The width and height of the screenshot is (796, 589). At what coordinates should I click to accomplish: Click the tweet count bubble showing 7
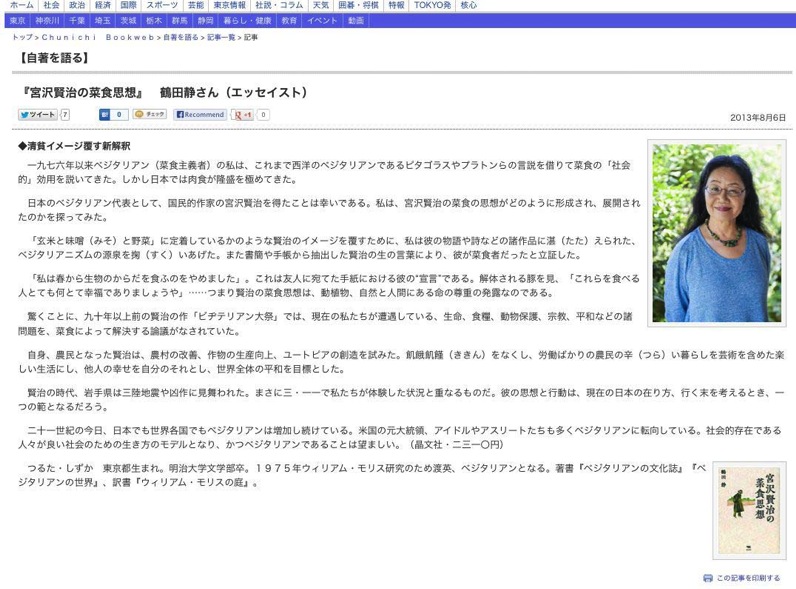(x=65, y=115)
